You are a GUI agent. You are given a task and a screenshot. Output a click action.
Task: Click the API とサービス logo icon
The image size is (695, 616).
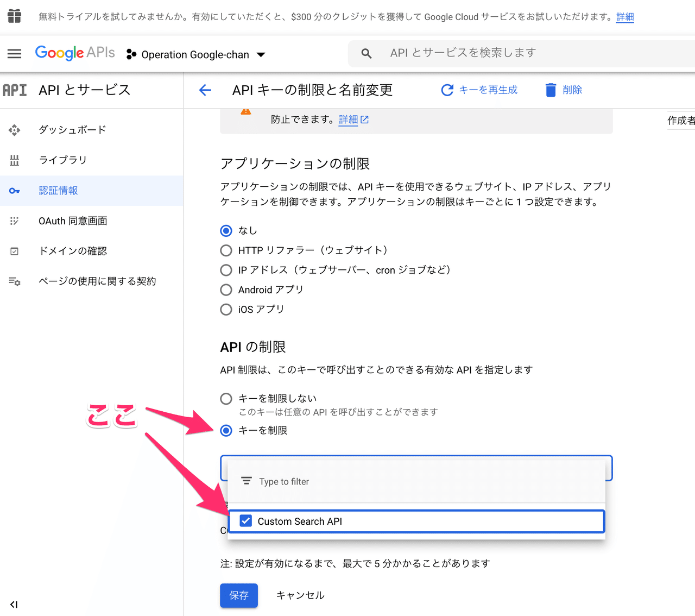pyautogui.click(x=15, y=90)
